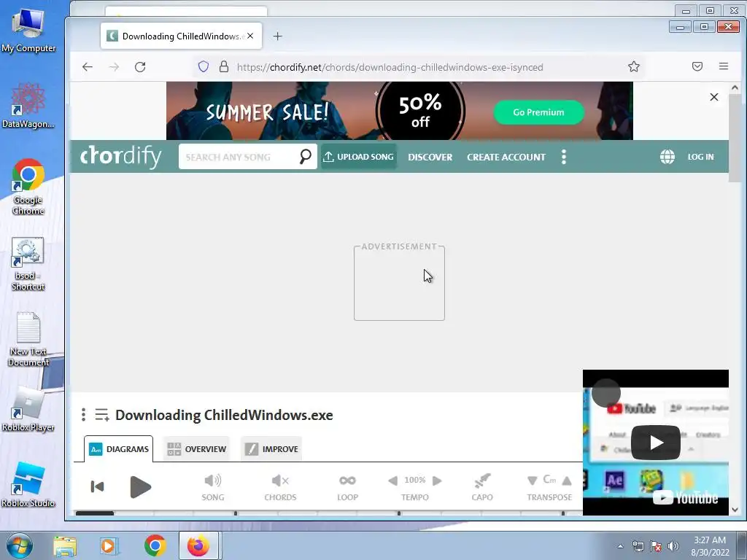Open the Save to Pocket icon
Screen dimensions: 747x560
[697, 66]
